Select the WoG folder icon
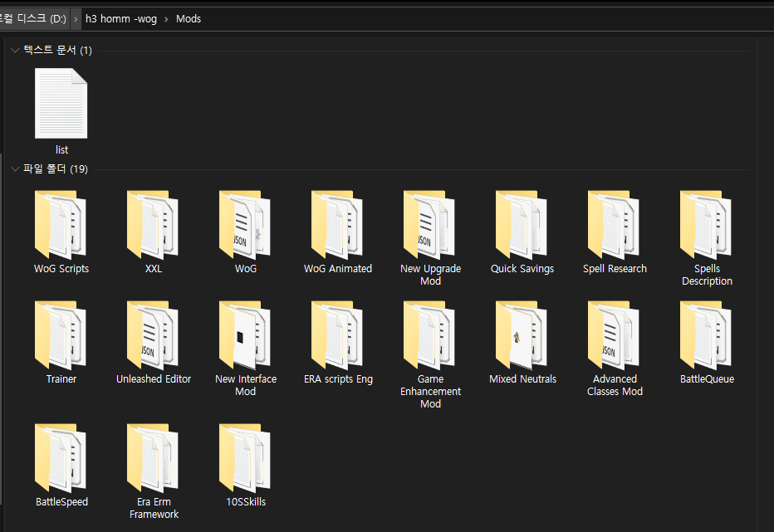774x532 pixels. tap(245, 225)
